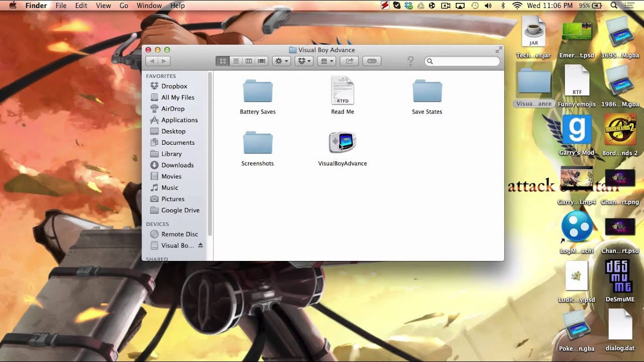Open the Window menu
644x362 pixels.
(x=149, y=6)
